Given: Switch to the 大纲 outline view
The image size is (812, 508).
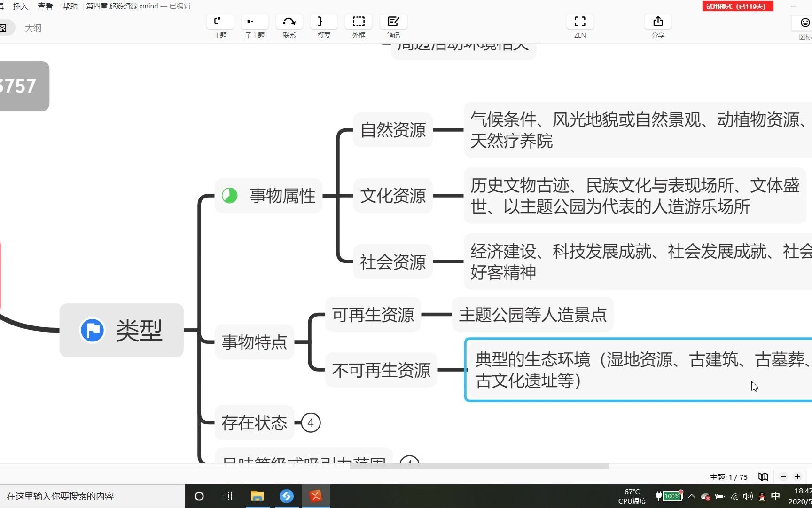Looking at the screenshot, I should coord(33,28).
